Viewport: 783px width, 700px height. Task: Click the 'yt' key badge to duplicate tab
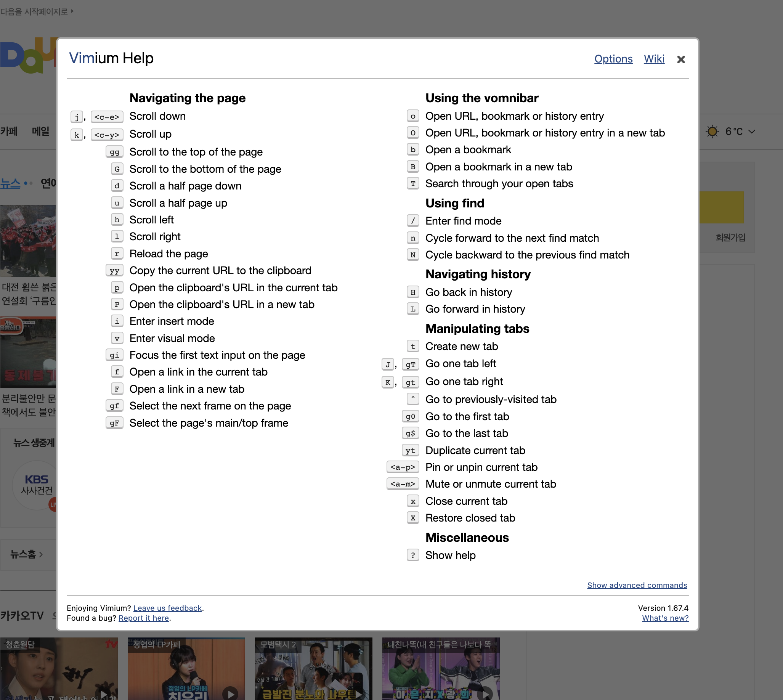410,450
